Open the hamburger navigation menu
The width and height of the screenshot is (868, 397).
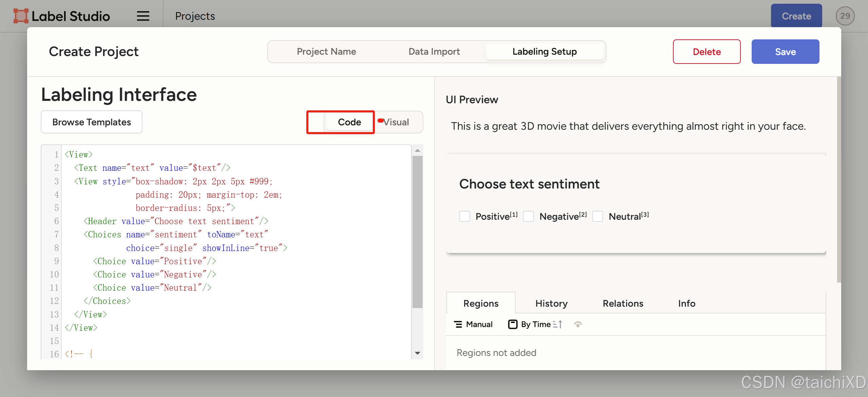[x=143, y=16]
